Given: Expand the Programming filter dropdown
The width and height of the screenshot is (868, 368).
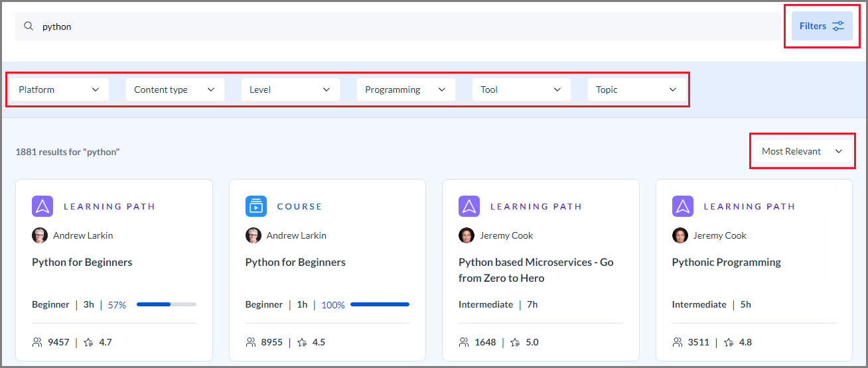Looking at the screenshot, I should point(406,90).
